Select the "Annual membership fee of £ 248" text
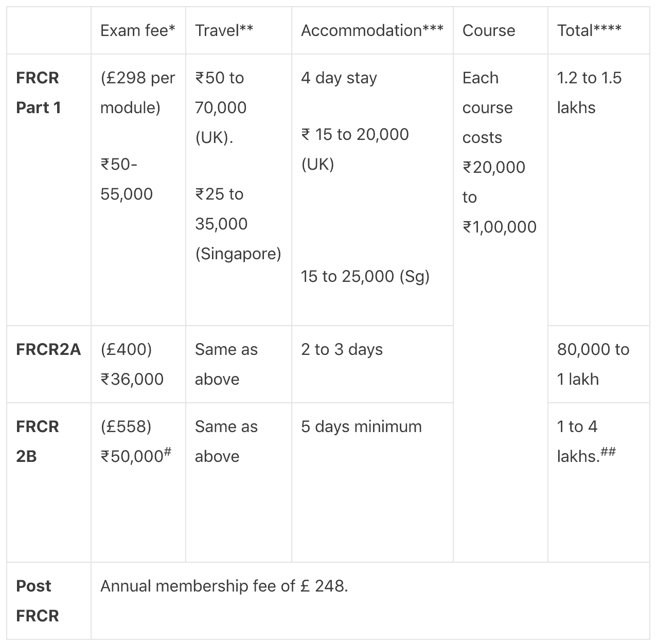657x644 pixels. coord(224,586)
